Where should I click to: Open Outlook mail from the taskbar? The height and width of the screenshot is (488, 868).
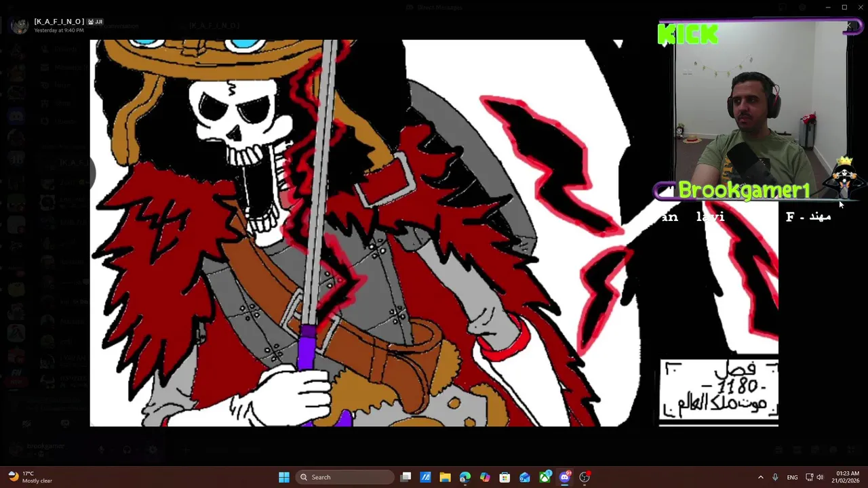(525, 477)
